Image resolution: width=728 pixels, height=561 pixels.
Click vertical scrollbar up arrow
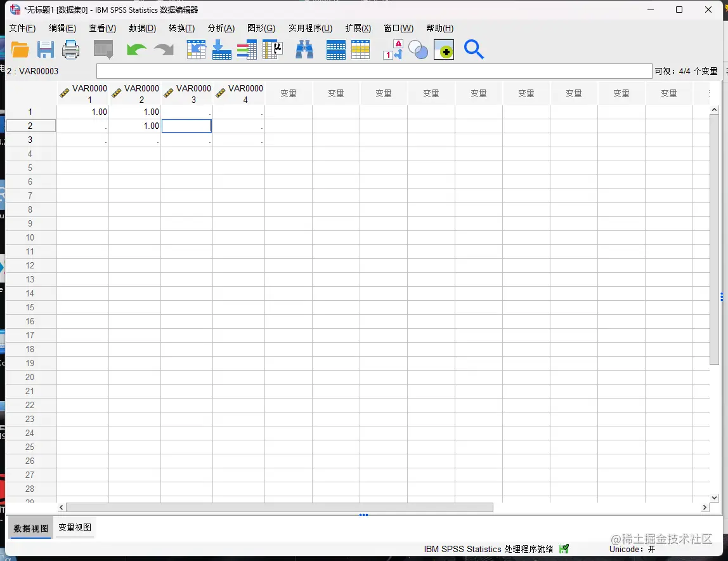tap(715, 110)
